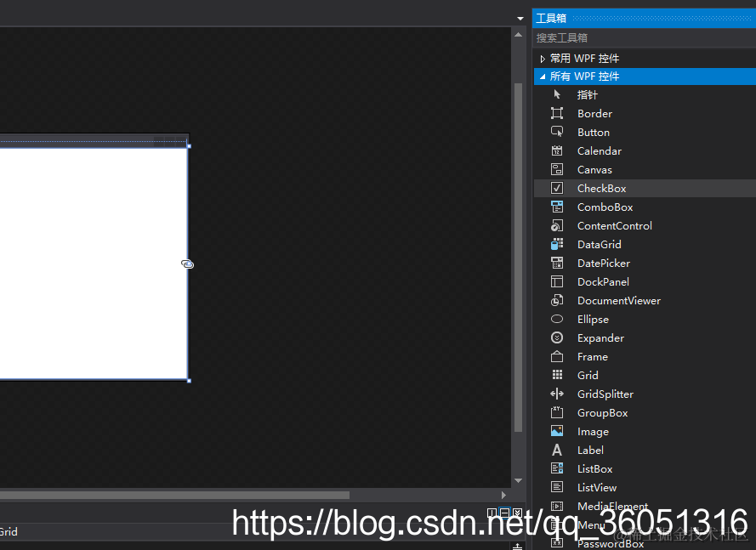Select the ContentControl icon
This screenshot has width=756, height=550.
coord(557,225)
